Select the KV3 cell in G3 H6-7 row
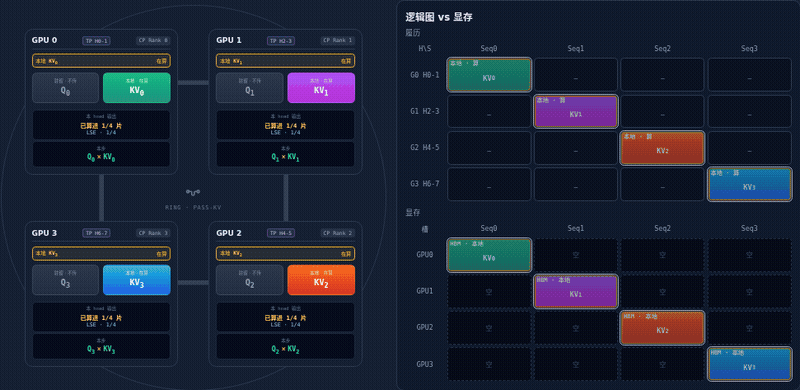The width and height of the screenshot is (800, 390). [749, 184]
